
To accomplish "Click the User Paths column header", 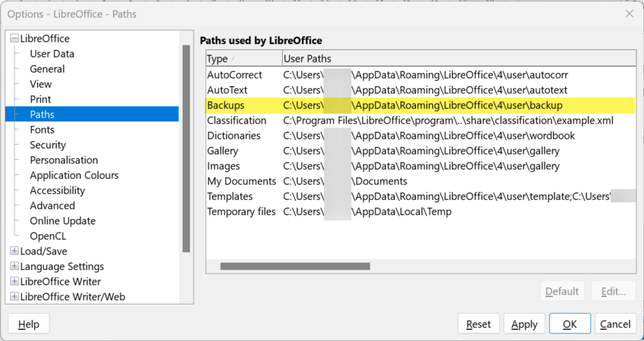I will click(459, 58).
